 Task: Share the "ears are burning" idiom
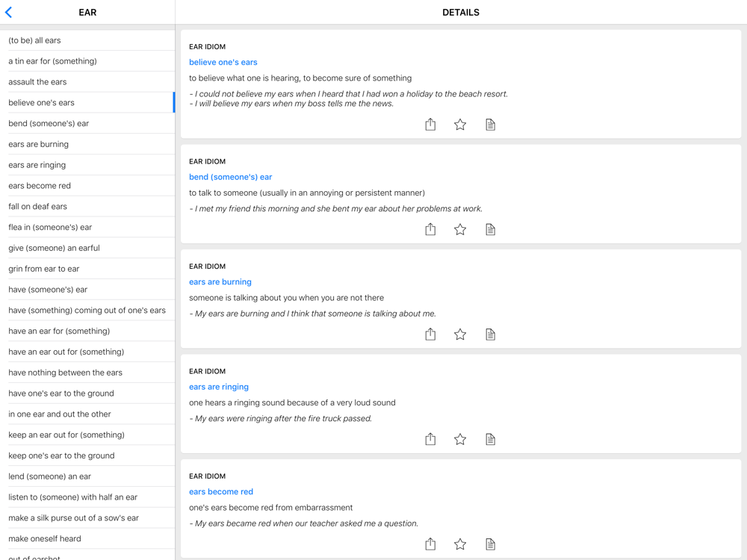(x=430, y=335)
